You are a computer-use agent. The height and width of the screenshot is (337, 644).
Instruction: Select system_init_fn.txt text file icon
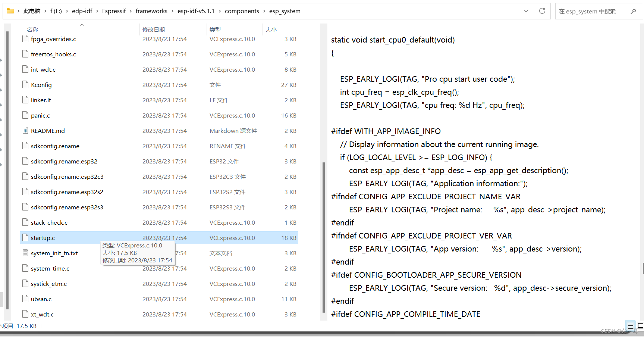[x=25, y=253]
